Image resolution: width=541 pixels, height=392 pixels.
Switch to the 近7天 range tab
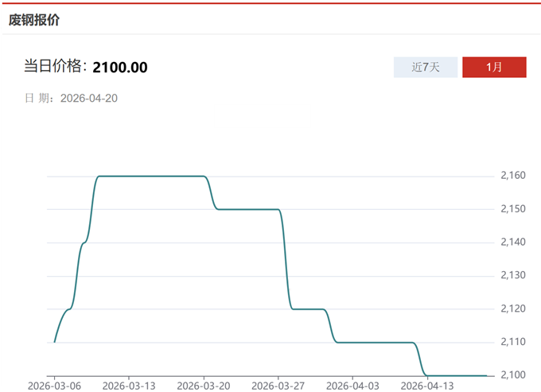[426, 68]
